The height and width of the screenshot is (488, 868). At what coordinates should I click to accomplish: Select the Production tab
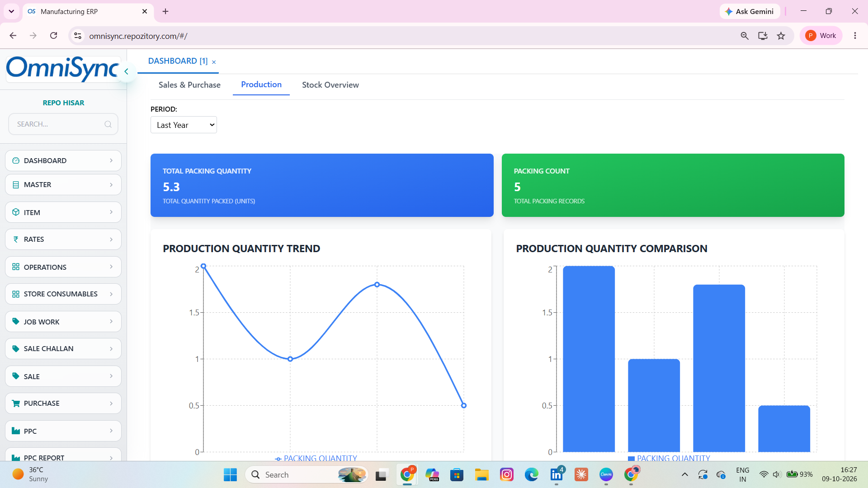pyautogui.click(x=261, y=84)
